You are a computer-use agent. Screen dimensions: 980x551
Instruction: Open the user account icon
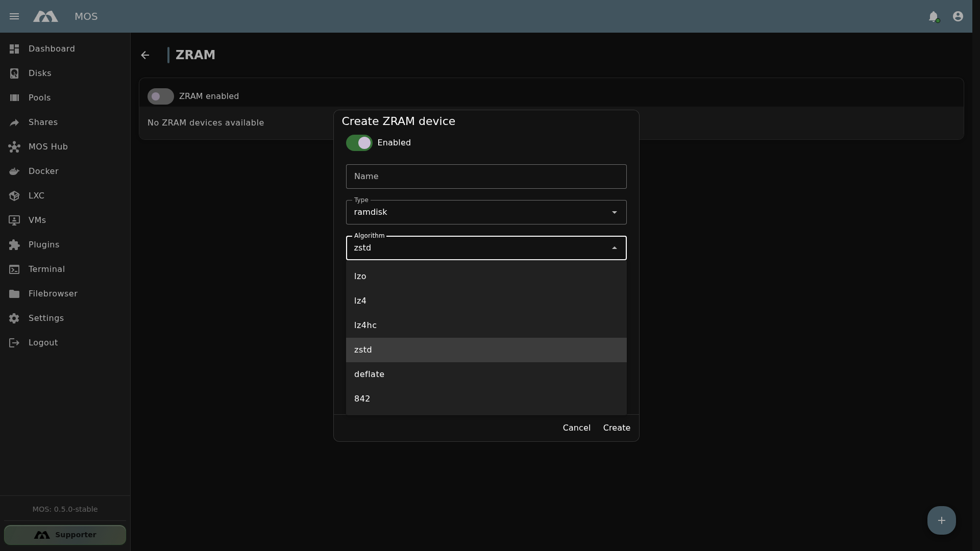click(x=958, y=16)
